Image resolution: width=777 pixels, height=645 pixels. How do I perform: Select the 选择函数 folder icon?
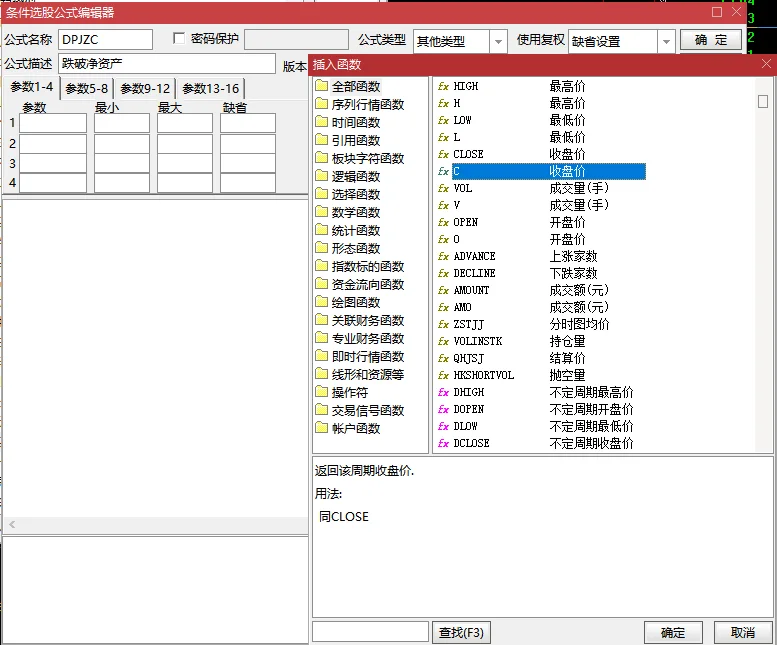pos(322,194)
